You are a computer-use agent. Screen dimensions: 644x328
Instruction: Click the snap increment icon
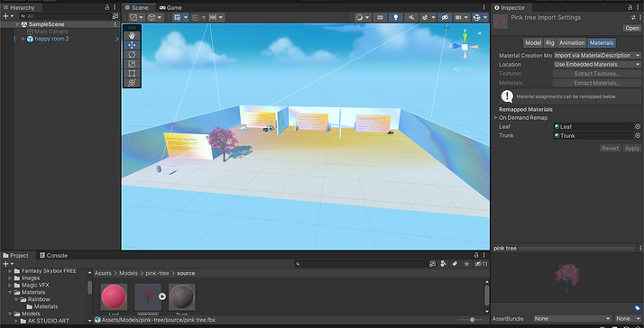click(x=213, y=17)
